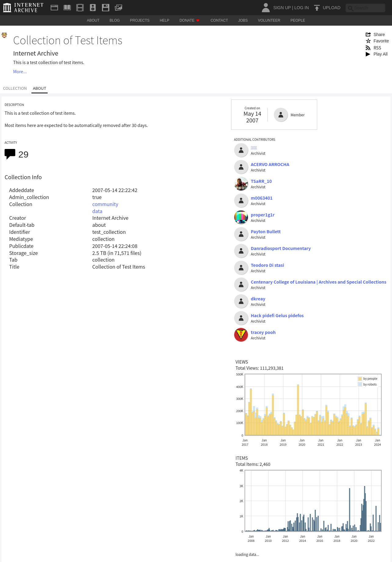Click the Views bar chart
The height and width of the screenshot is (562, 392).
pos(313,405)
